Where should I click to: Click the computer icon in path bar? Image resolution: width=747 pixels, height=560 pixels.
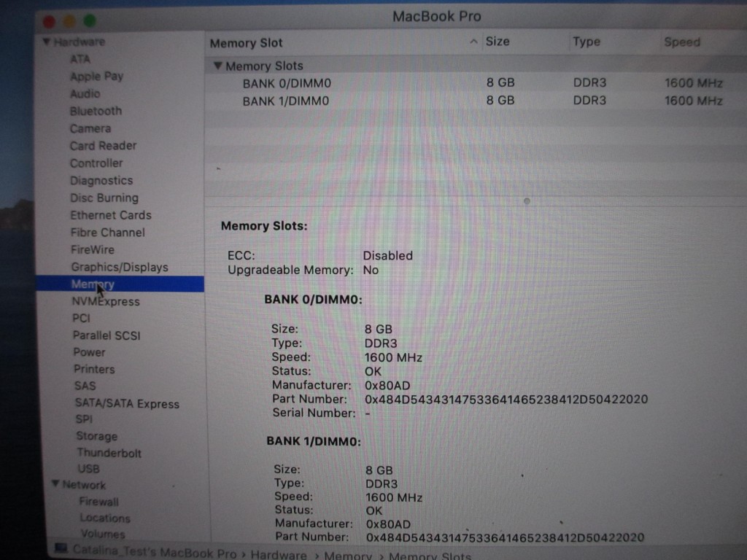(61, 548)
